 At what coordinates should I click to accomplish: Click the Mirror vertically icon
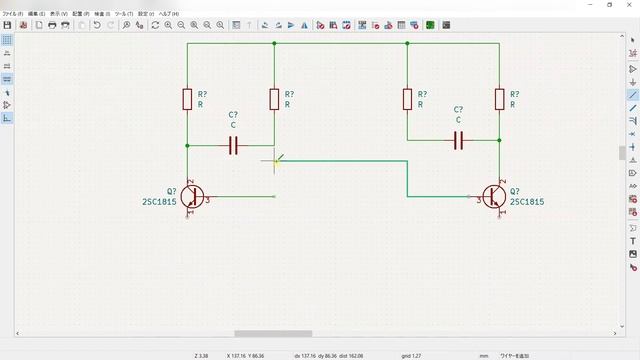coord(291,25)
